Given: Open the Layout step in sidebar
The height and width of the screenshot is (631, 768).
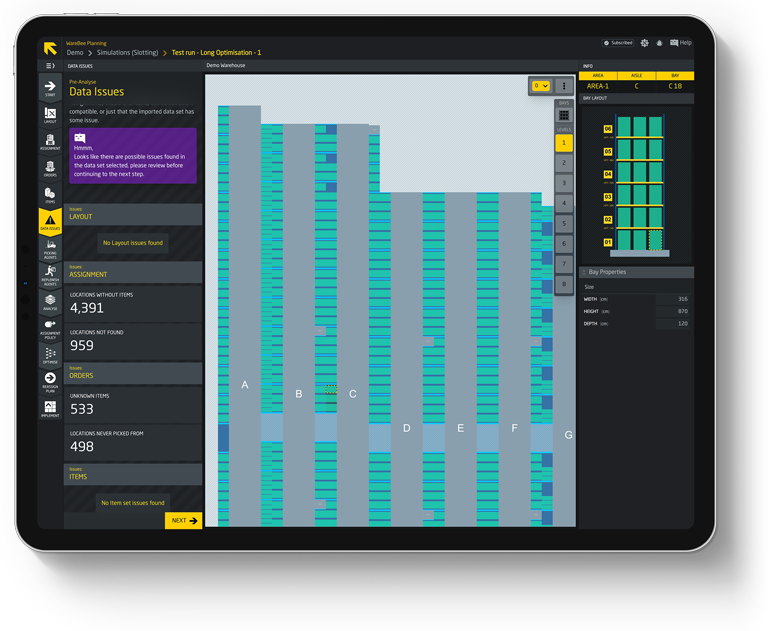Looking at the screenshot, I should coord(50,115).
